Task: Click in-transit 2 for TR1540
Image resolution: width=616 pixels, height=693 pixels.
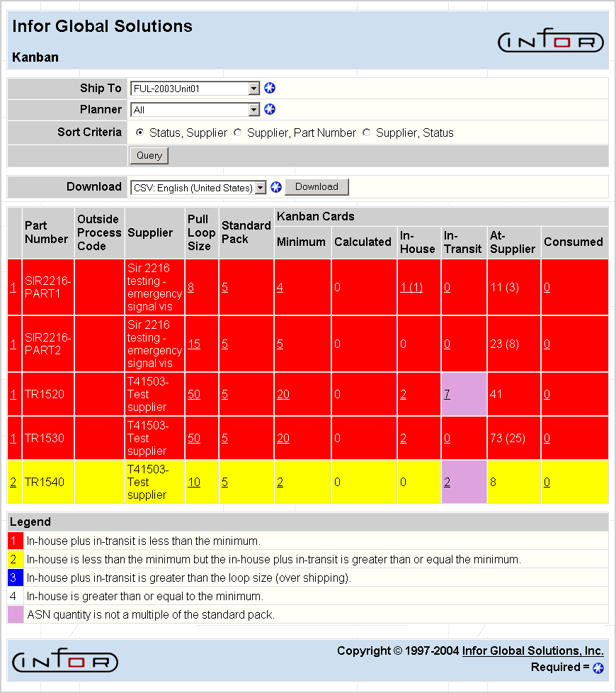Action: [447, 482]
